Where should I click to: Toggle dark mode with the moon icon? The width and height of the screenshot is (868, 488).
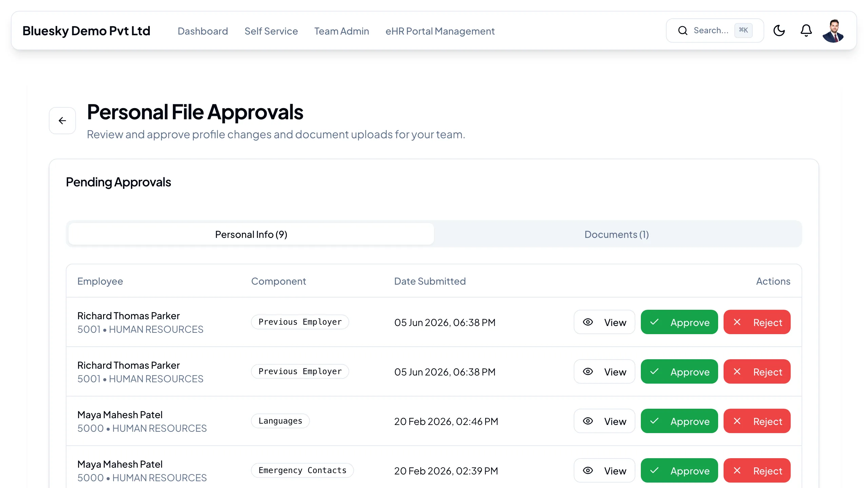pyautogui.click(x=779, y=30)
